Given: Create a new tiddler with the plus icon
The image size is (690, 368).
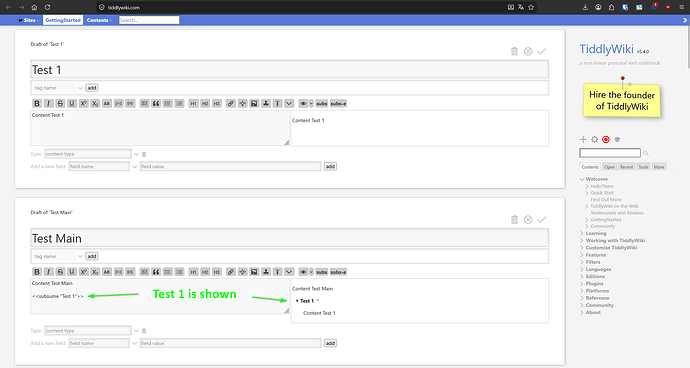Looking at the screenshot, I should coord(583,140).
